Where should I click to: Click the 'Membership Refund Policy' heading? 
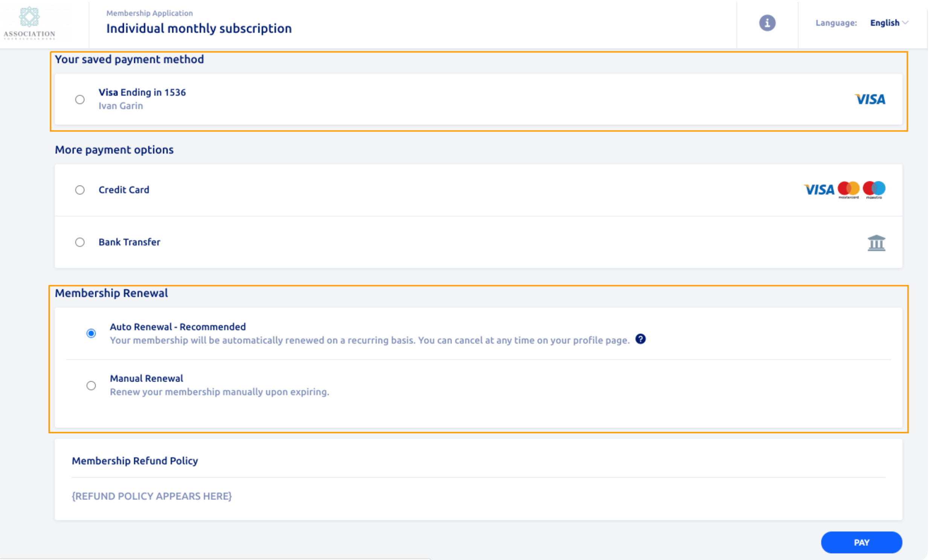(135, 461)
